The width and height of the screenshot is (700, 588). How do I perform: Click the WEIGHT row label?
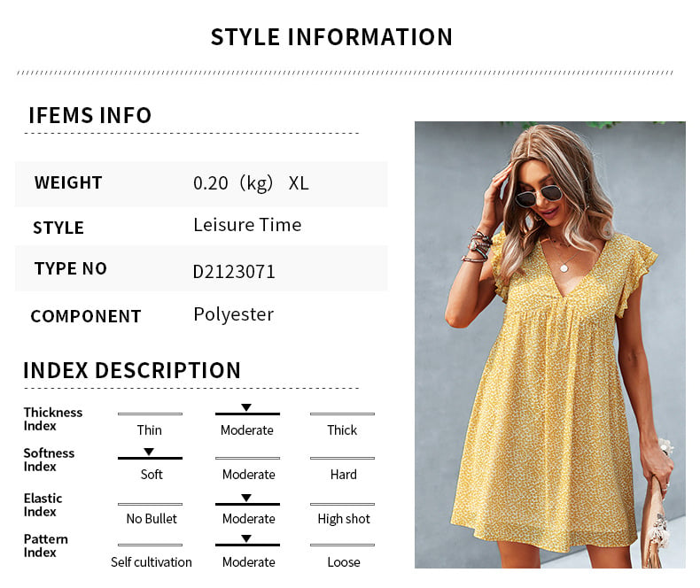(x=68, y=182)
